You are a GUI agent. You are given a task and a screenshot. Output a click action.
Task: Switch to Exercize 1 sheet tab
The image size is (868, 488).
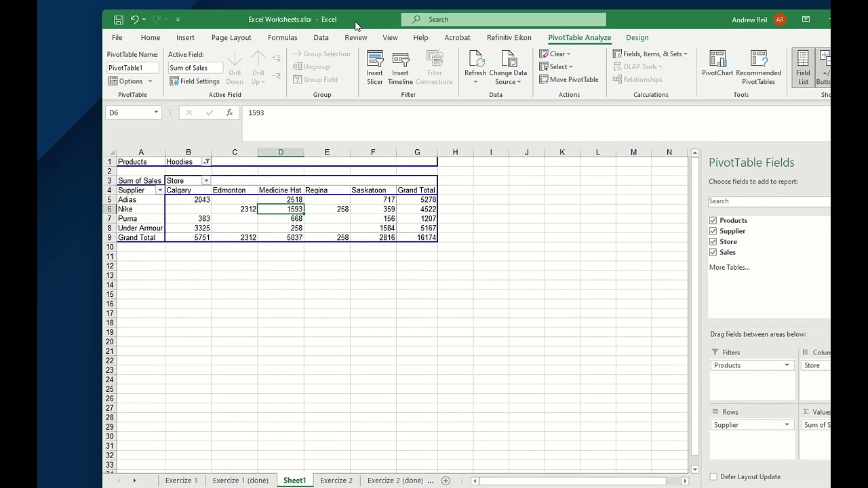181,481
